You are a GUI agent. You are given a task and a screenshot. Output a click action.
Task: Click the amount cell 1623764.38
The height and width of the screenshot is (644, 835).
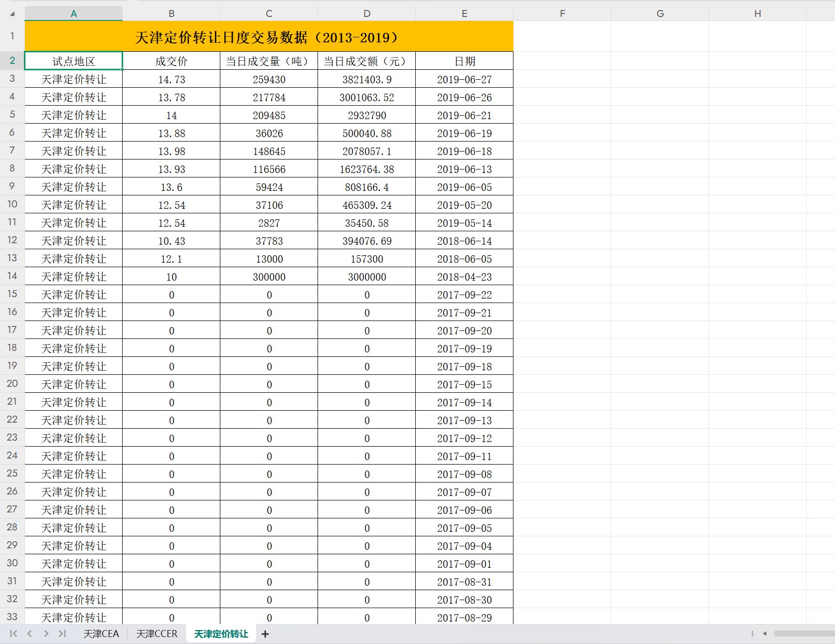pyautogui.click(x=367, y=168)
